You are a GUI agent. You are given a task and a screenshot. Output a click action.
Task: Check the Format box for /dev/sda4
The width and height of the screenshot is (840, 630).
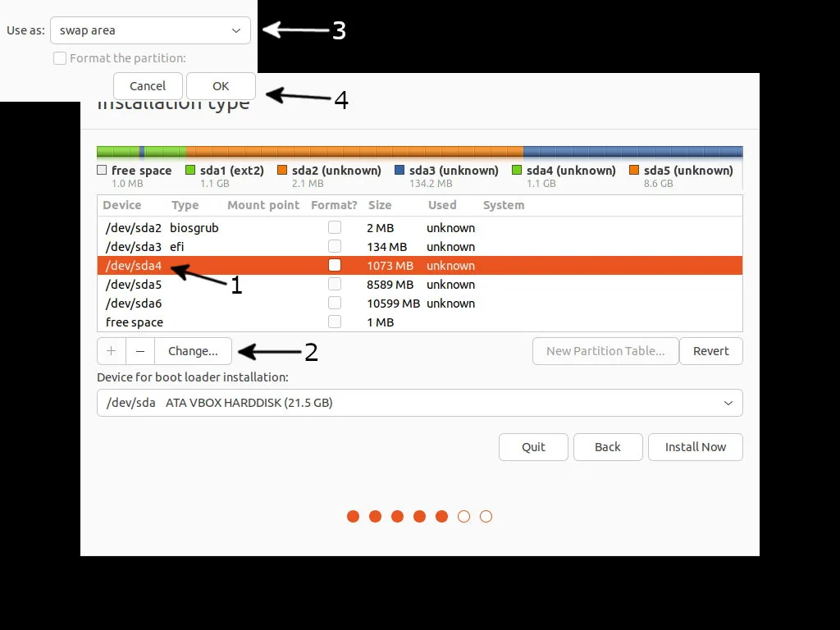(x=334, y=265)
